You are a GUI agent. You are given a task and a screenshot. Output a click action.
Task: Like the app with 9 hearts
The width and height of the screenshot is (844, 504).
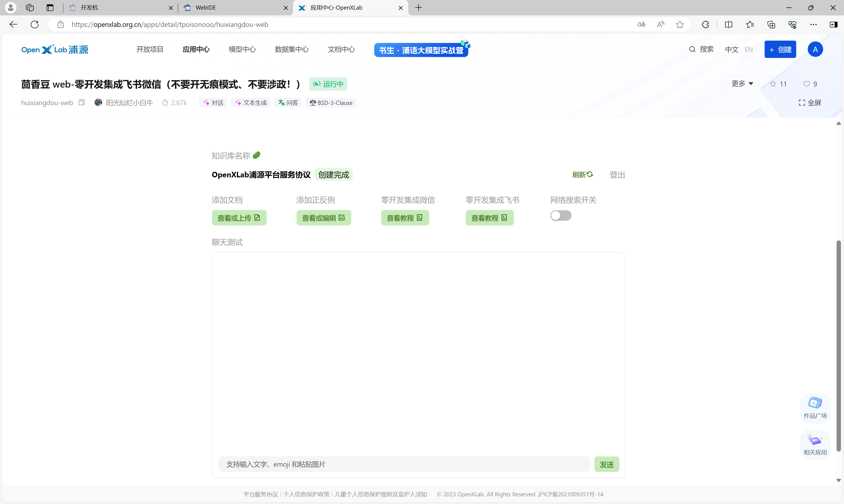[810, 84]
